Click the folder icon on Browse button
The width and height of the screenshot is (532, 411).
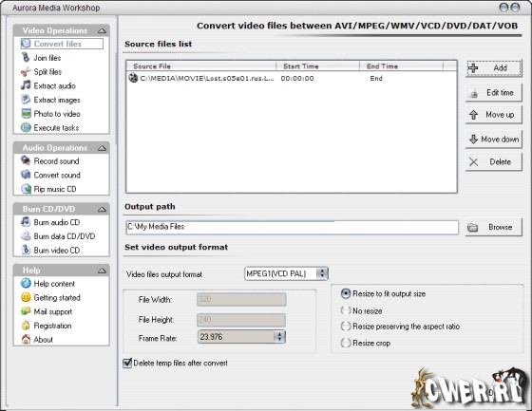[473, 228]
